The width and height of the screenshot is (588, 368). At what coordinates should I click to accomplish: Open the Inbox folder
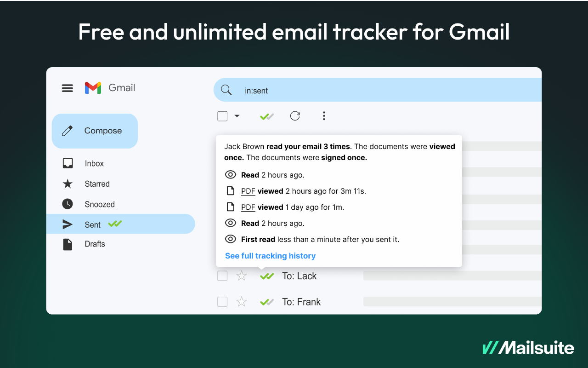(94, 163)
